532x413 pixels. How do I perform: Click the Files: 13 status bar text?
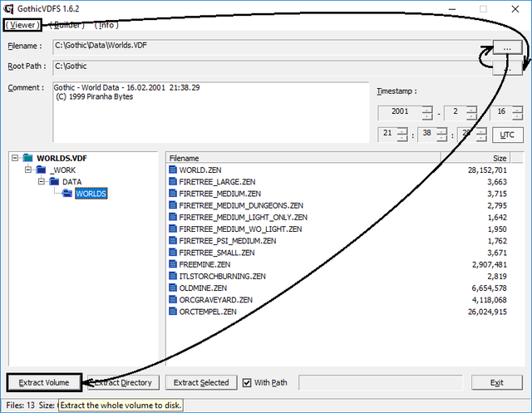point(20,406)
